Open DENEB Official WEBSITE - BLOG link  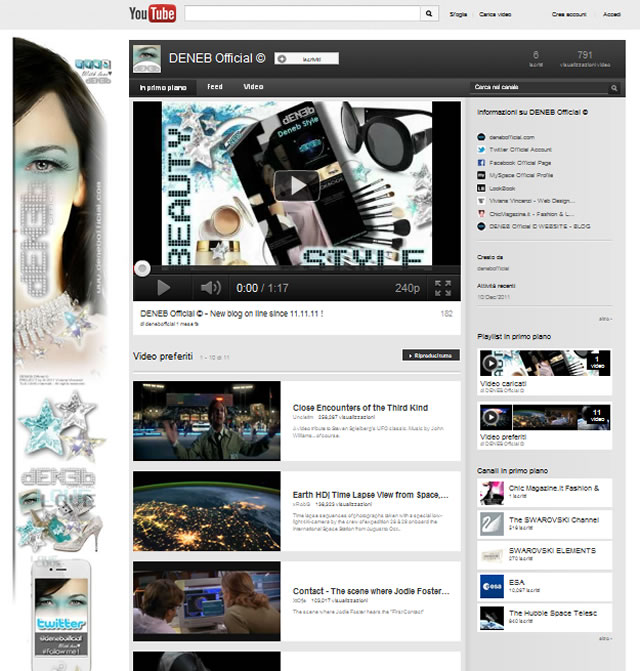tap(539, 226)
